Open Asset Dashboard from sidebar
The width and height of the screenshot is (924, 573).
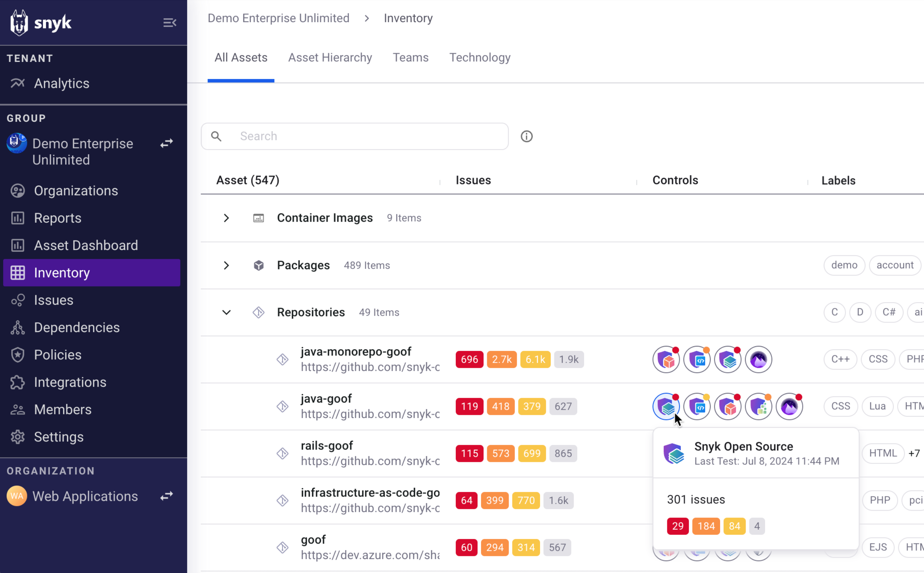(x=86, y=245)
